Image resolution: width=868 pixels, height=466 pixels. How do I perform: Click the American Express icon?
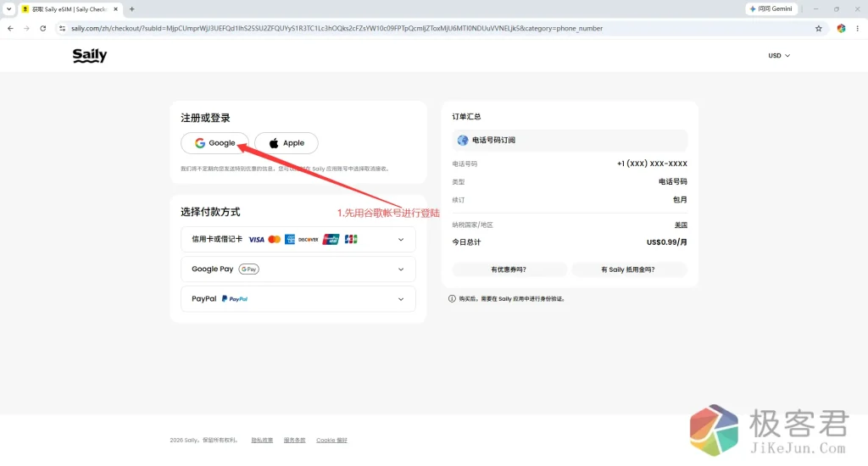coord(290,239)
